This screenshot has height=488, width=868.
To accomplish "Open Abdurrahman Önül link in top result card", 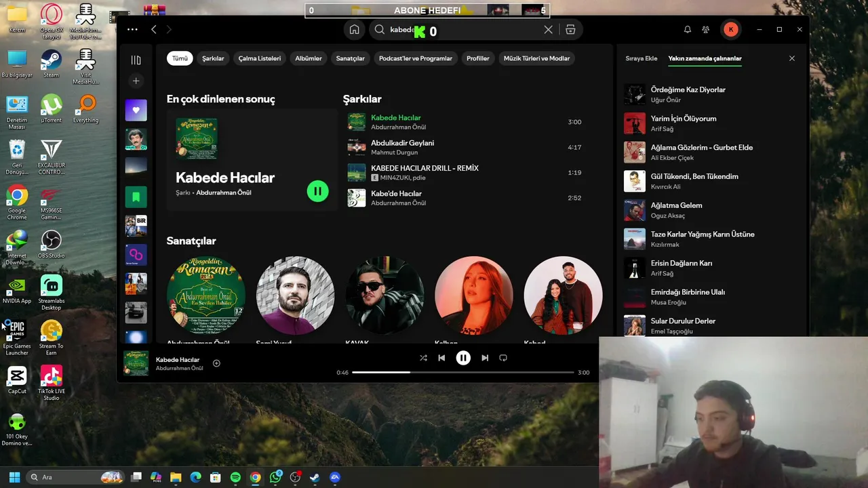I will (x=224, y=192).
